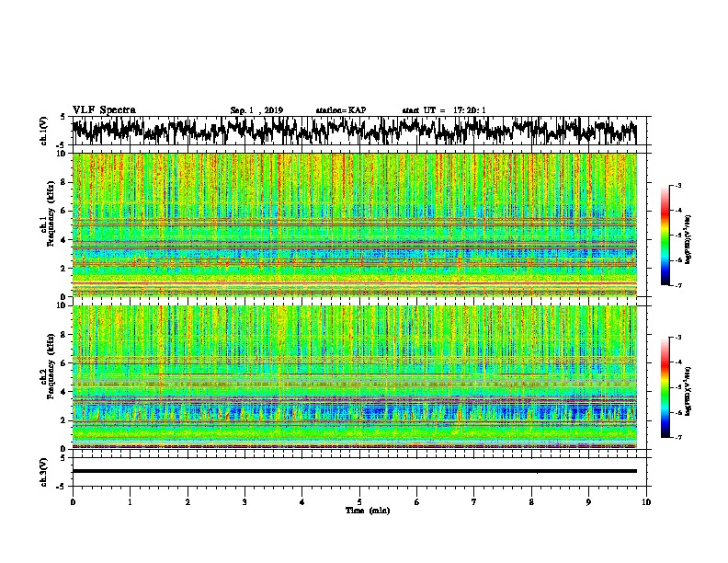The image size is (728, 563).
Task: Click the "station=KAP" label
Action: point(341,110)
